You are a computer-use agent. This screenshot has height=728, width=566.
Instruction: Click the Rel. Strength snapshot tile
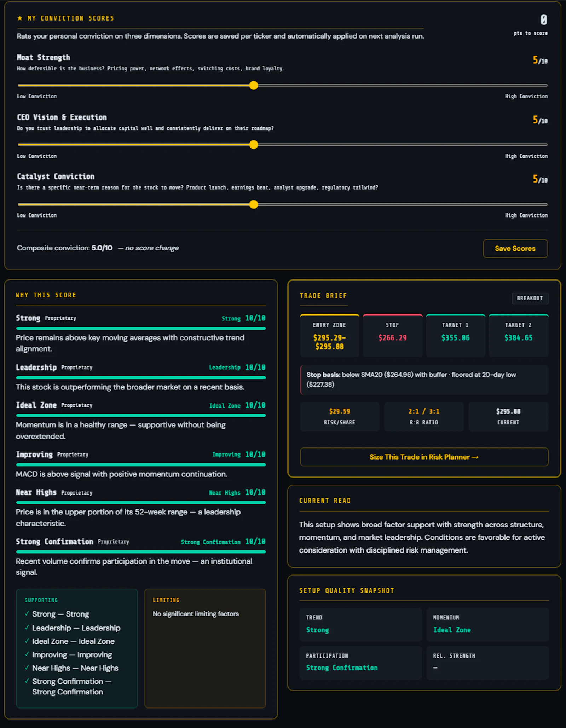pyautogui.click(x=487, y=663)
